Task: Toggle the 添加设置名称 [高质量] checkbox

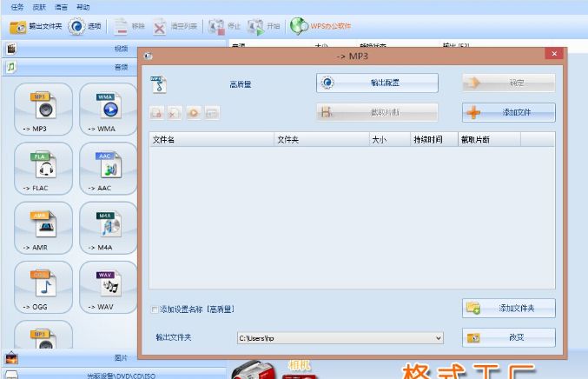Action: pos(154,309)
